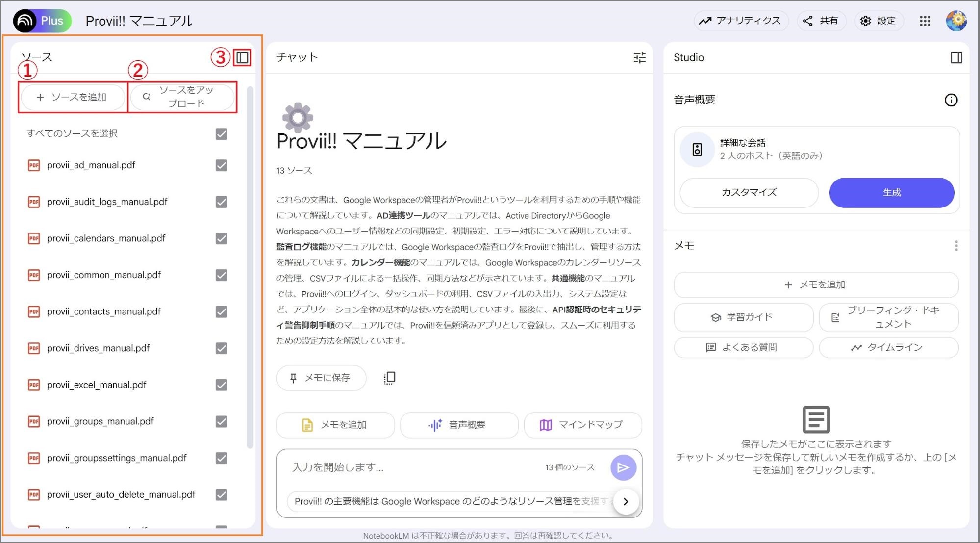Image resolution: width=980 pixels, height=543 pixels.
Task: Open the Google apps grid
Action: pyautogui.click(x=925, y=21)
